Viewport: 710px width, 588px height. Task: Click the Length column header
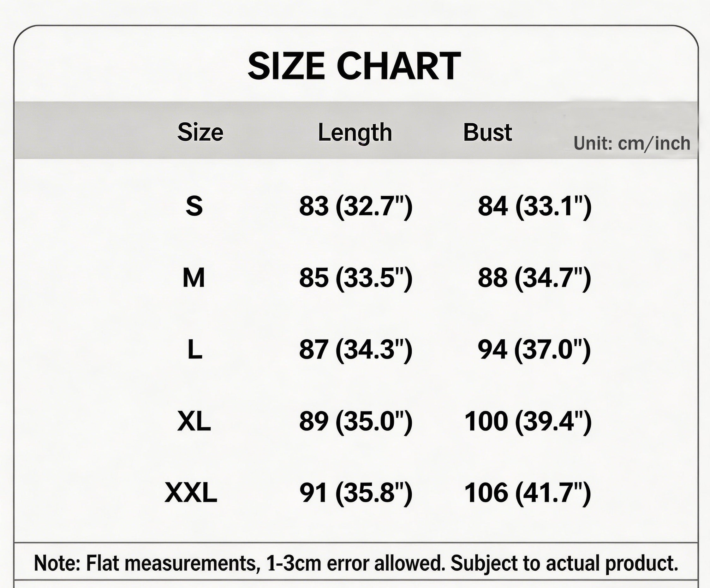(x=355, y=133)
